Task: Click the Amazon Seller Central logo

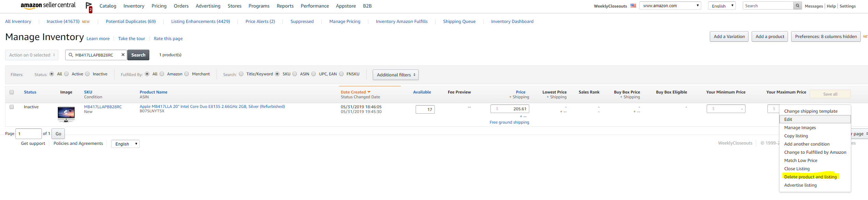Action: coord(48,5)
